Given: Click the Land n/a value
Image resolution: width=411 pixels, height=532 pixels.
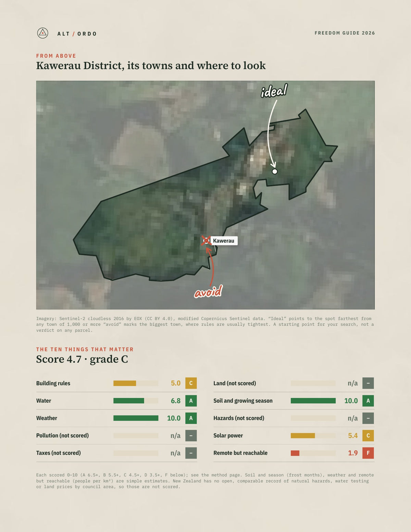Looking at the screenshot, I should (x=353, y=383).
